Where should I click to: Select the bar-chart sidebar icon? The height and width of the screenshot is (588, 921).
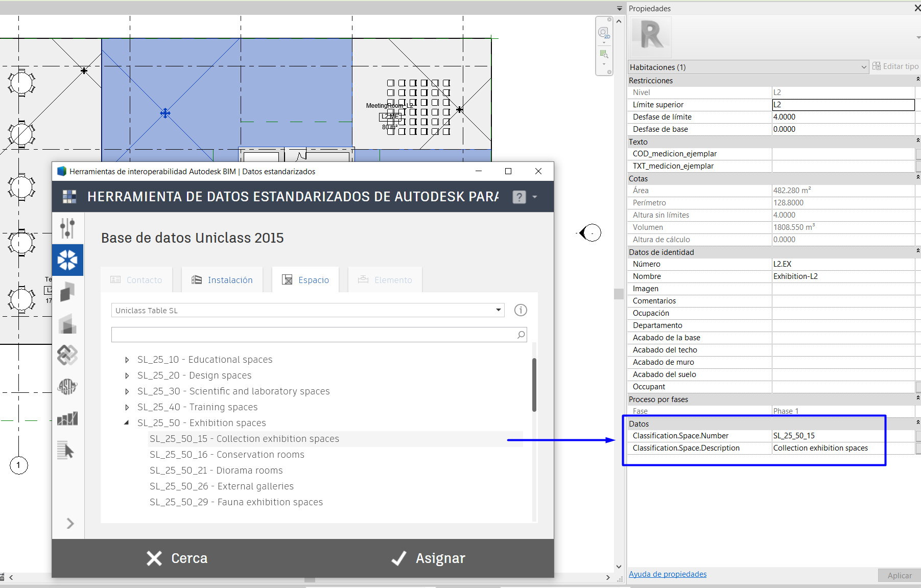click(x=67, y=418)
